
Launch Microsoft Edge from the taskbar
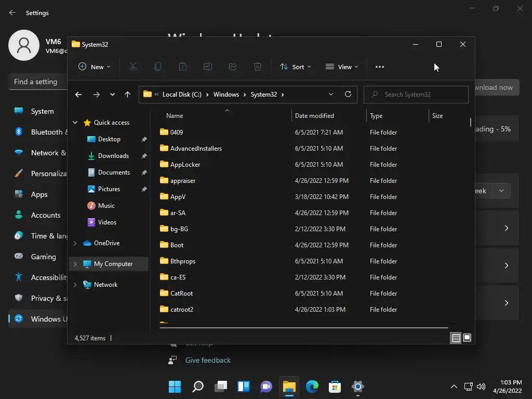312,387
